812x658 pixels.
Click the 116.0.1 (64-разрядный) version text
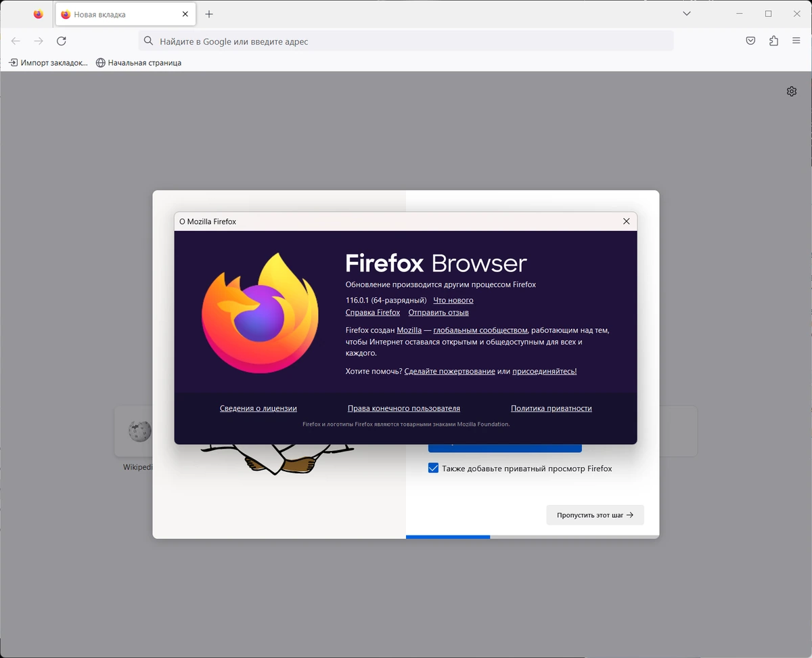(x=386, y=300)
